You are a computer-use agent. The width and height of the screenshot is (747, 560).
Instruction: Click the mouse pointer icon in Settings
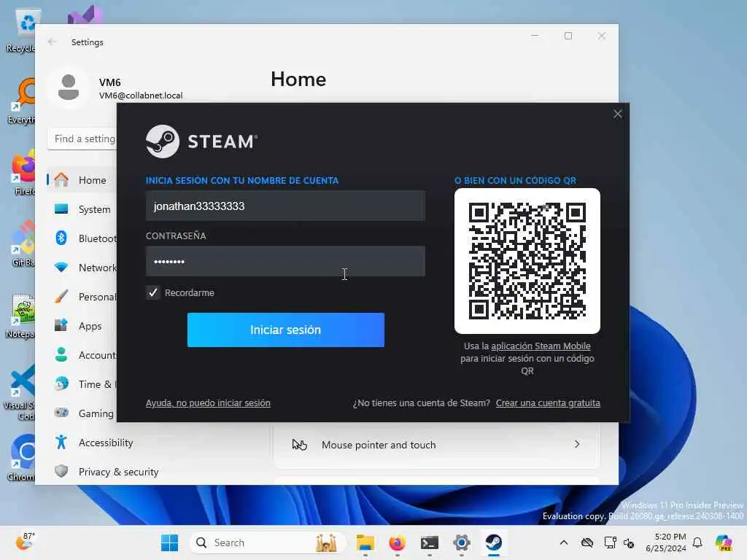(299, 445)
